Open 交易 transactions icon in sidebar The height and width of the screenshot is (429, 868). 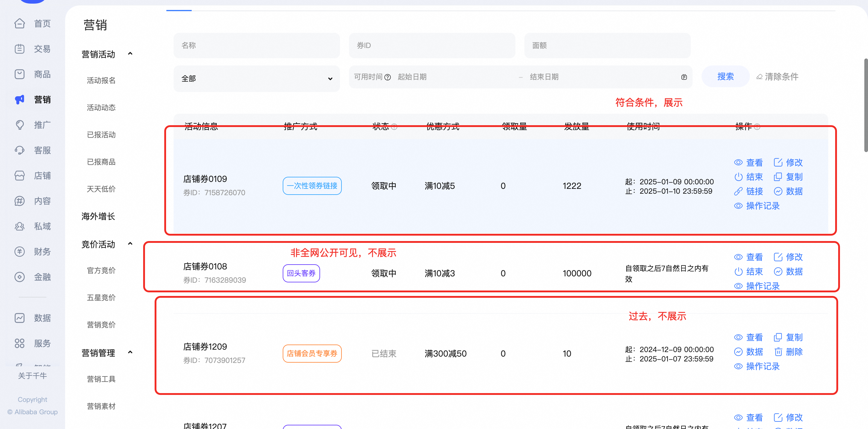pyautogui.click(x=20, y=49)
